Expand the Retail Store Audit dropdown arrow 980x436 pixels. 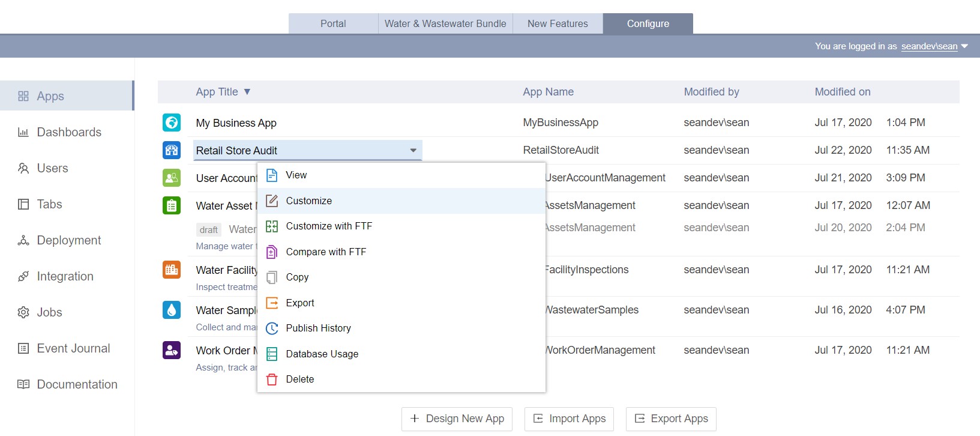click(x=413, y=151)
